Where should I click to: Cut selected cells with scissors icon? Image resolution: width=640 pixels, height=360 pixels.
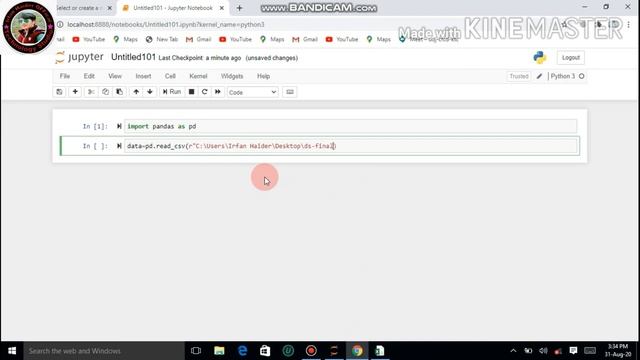click(x=91, y=92)
